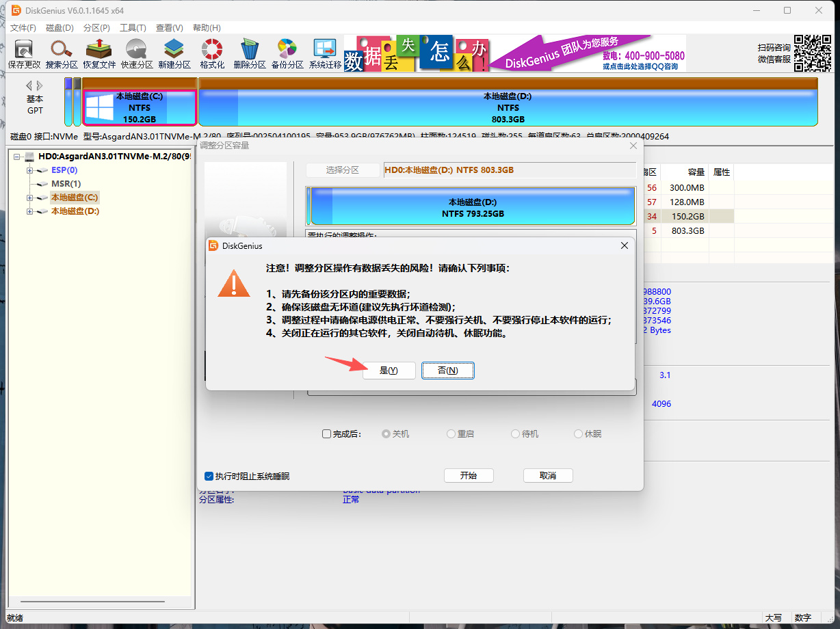
Task: Click the 开始 button
Action: (x=469, y=476)
